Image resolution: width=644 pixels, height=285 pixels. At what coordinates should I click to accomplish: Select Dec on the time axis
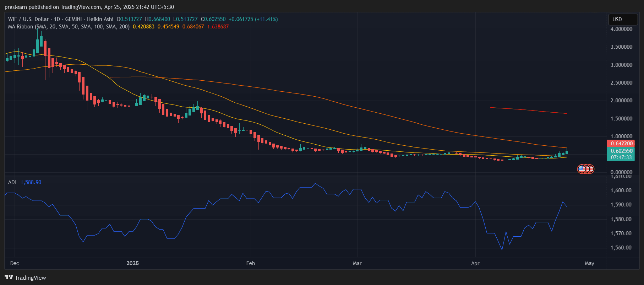(x=15, y=263)
